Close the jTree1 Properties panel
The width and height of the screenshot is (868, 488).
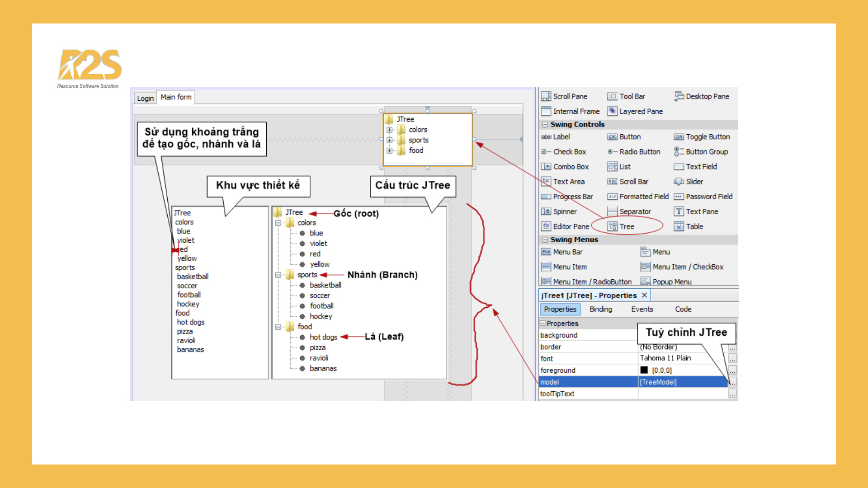644,295
